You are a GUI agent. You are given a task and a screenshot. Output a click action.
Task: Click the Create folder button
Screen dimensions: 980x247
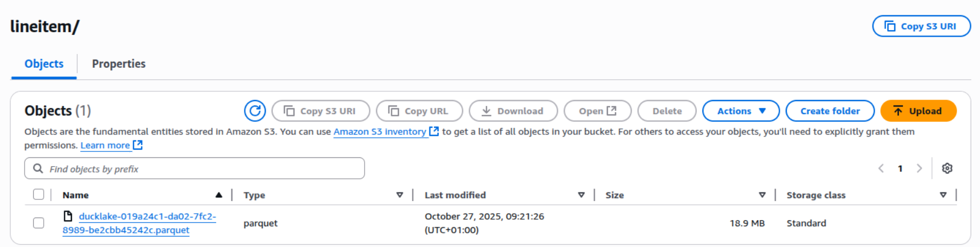[830, 111]
